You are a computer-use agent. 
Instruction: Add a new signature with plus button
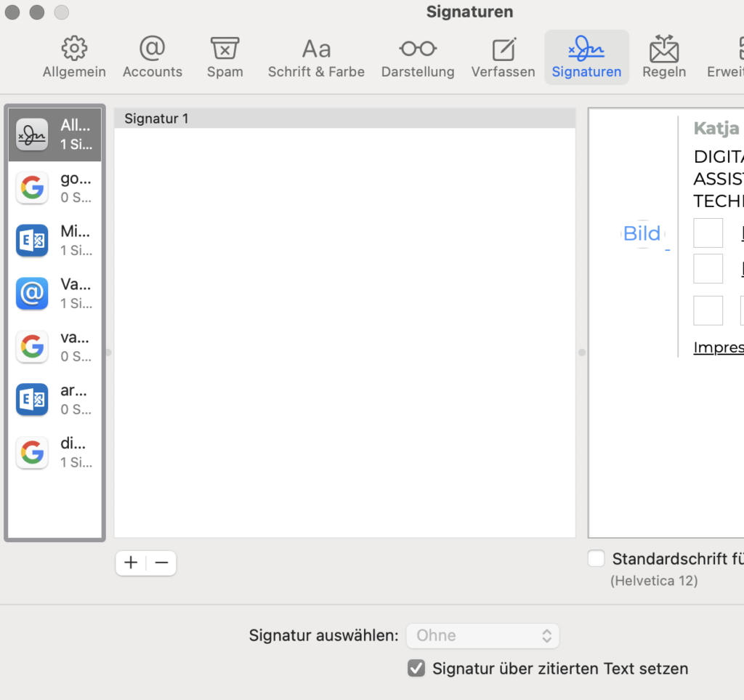[x=131, y=563]
